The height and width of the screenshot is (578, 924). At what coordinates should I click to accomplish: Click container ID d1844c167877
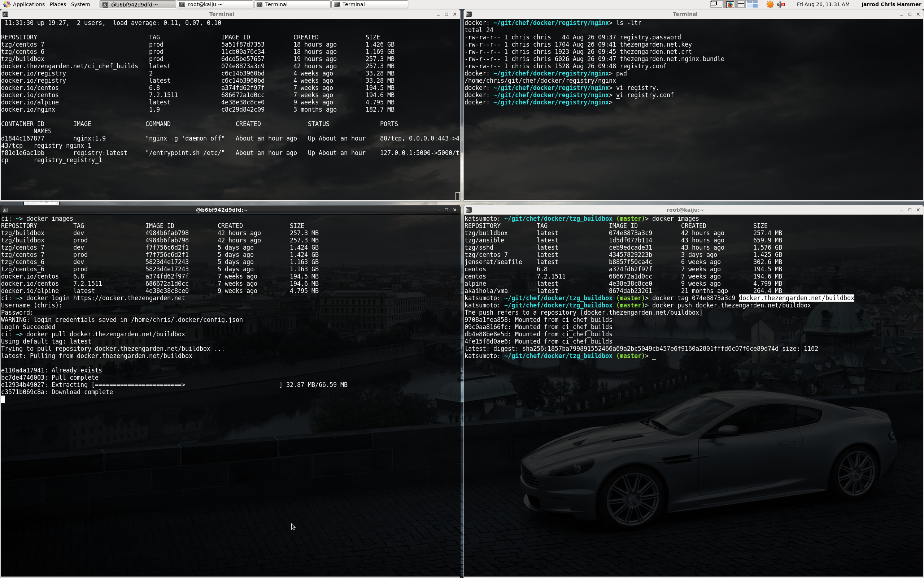(x=22, y=139)
